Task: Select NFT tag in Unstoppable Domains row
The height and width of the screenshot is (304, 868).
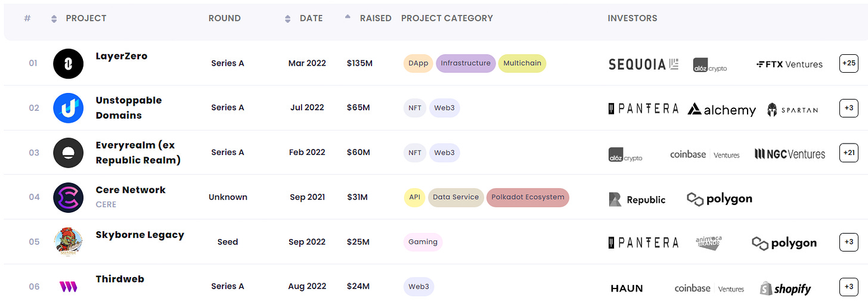Action: pos(415,108)
